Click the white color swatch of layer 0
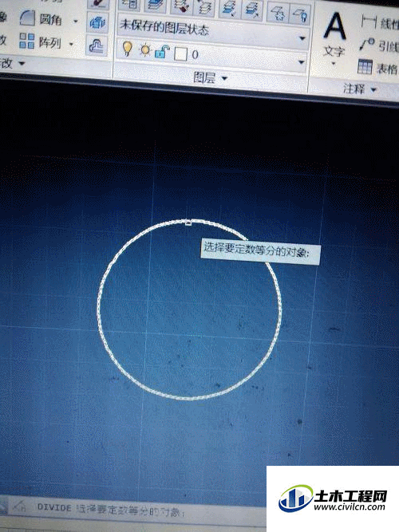 pyautogui.click(x=180, y=53)
